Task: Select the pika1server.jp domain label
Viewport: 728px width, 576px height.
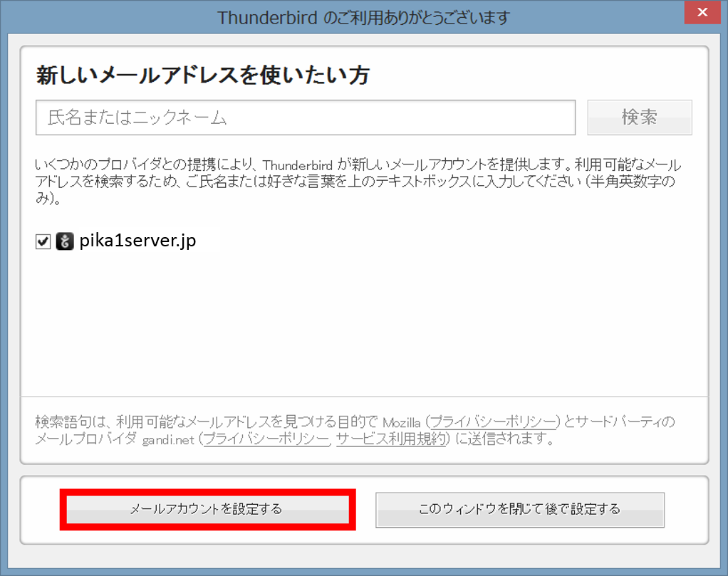Action: click(137, 241)
